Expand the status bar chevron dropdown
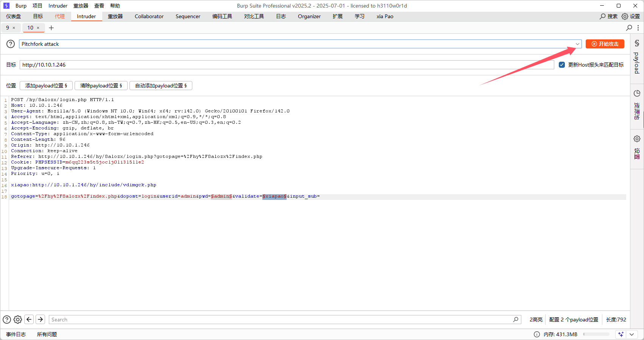 tap(632, 334)
